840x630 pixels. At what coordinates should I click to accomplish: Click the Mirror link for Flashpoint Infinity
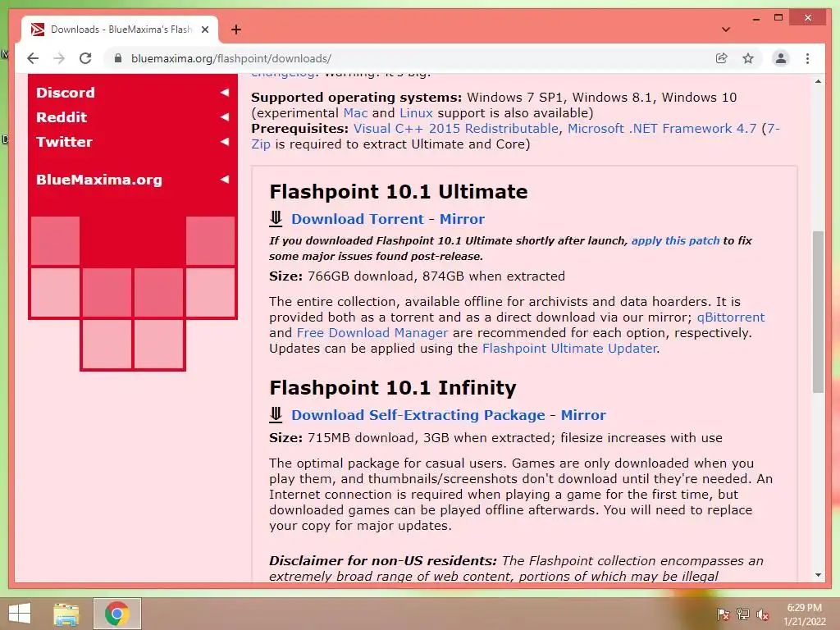coord(583,415)
